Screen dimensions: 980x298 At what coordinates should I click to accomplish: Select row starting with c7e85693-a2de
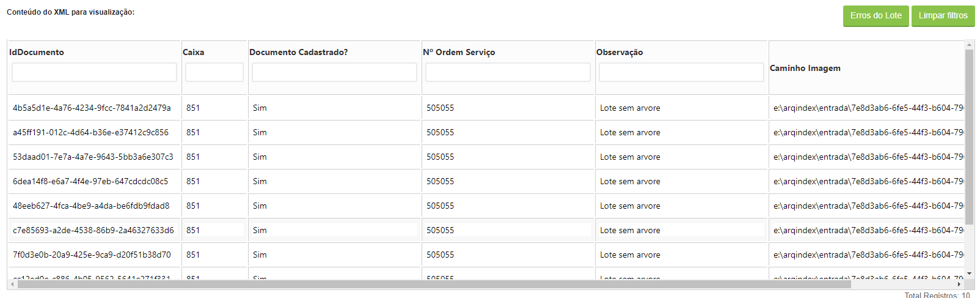click(486, 230)
